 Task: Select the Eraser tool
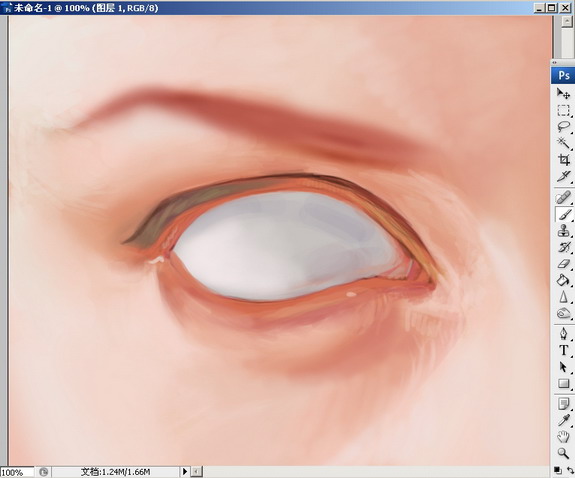[563, 264]
